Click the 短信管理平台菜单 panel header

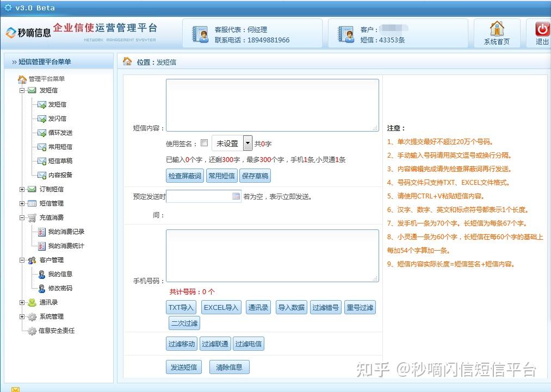pyautogui.click(x=59, y=61)
